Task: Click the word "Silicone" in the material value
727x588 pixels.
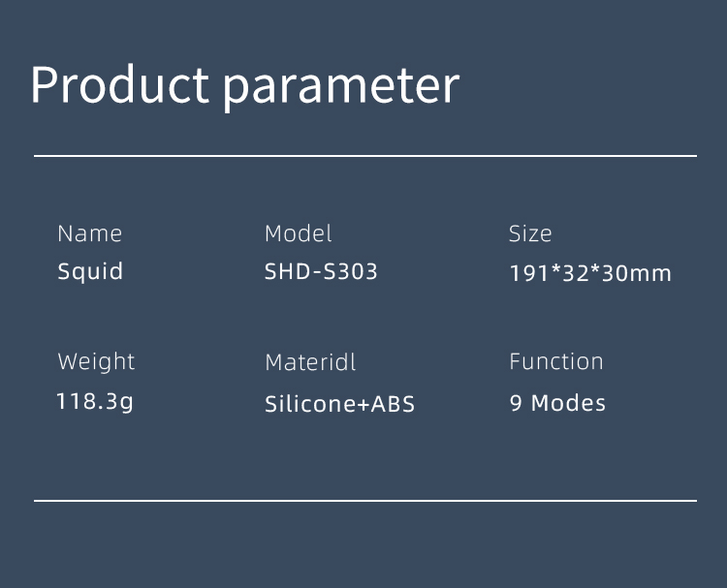Action: coord(303,404)
